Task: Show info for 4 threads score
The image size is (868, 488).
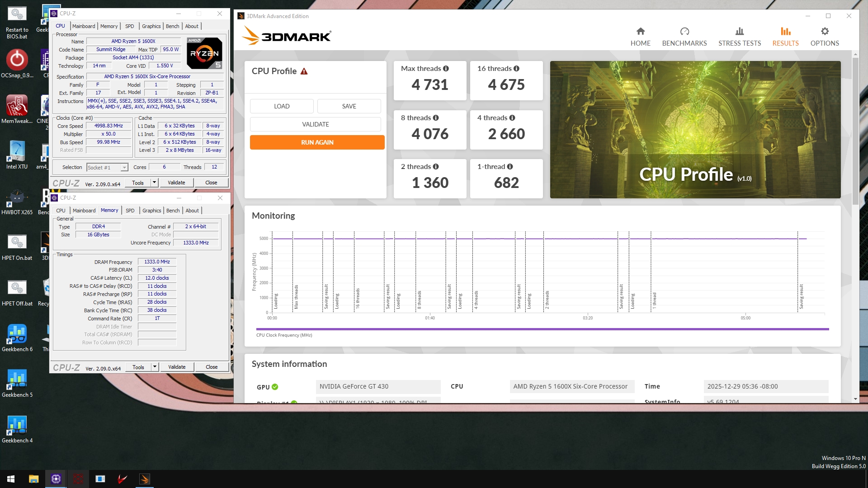Action: pyautogui.click(x=512, y=118)
